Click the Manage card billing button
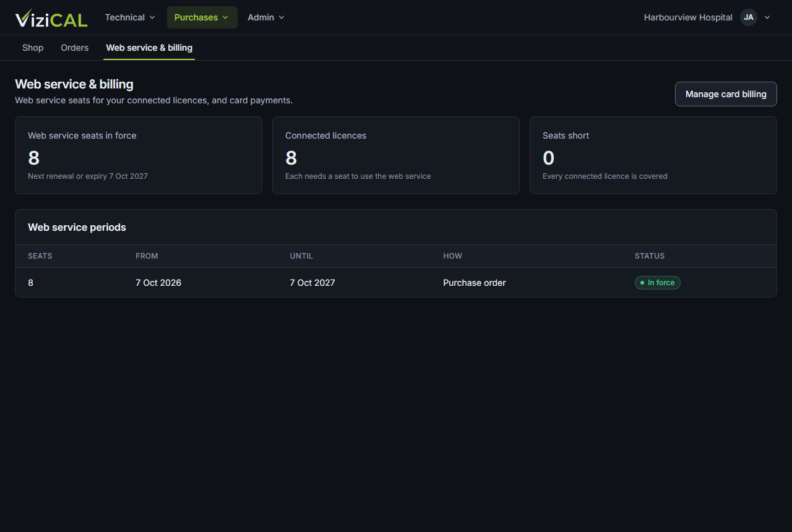Screen dimensions: 792x532 pyautogui.click(x=726, y=94)
